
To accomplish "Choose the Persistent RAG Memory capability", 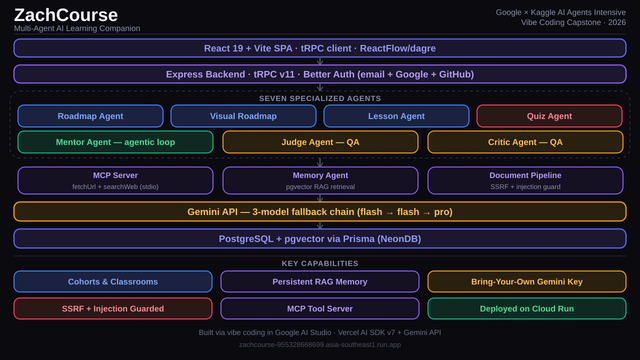I will click(x=320, y=282).
